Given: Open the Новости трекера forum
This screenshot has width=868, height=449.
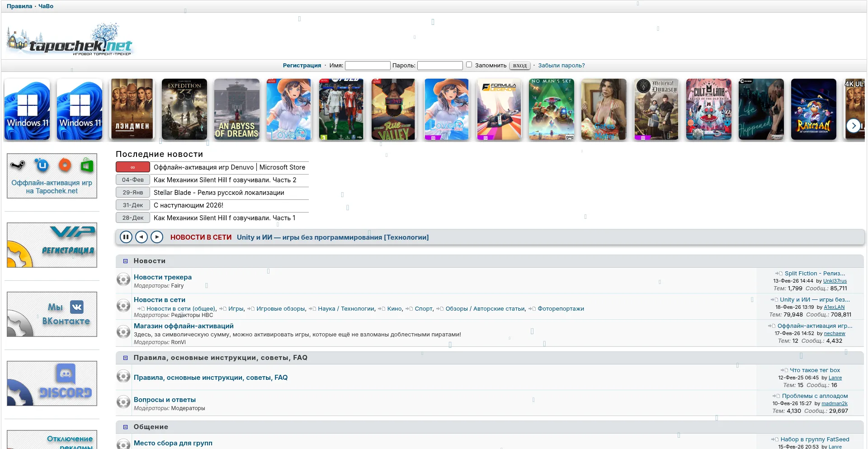Looking at the screenshot, I should click(163, 277).
